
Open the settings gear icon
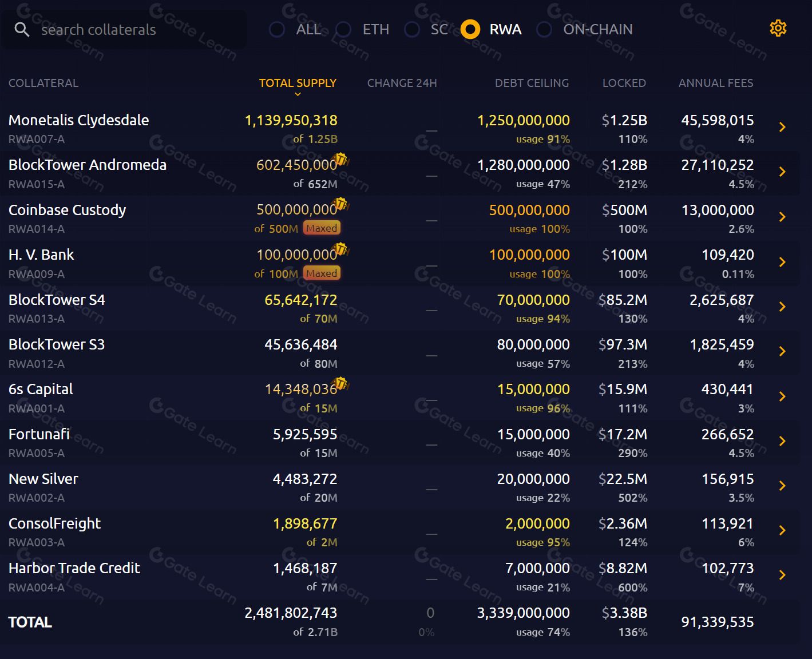point(778,28)
